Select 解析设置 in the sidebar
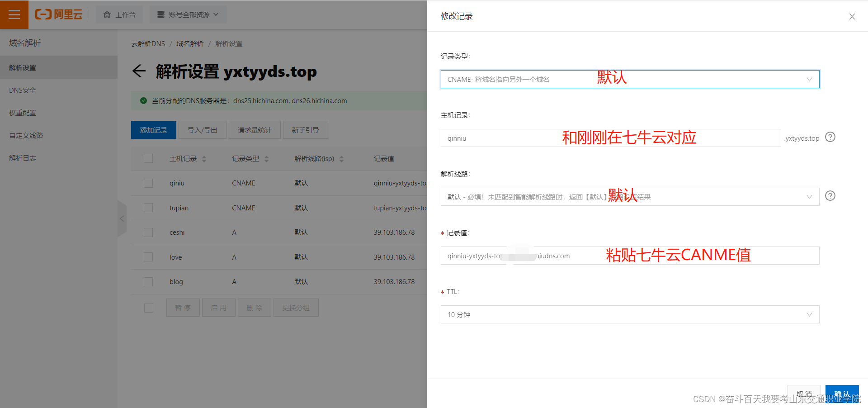The image size is (868, 408). coord(59,67)
